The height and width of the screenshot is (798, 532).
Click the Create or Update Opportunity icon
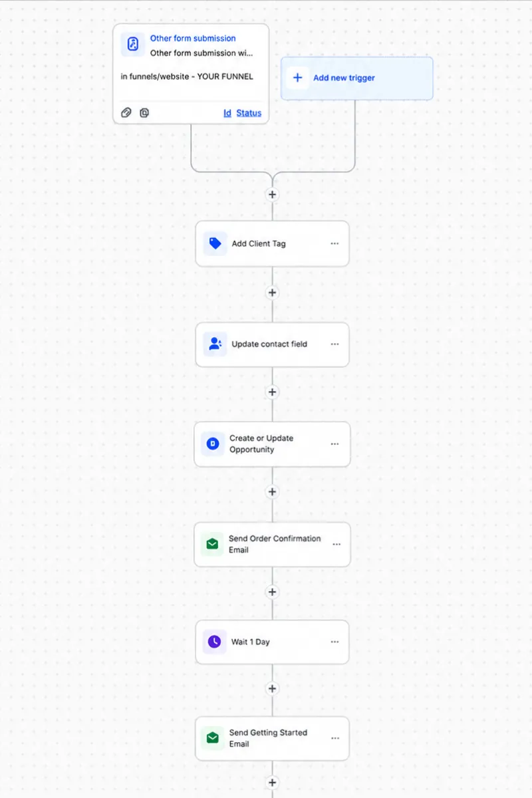click(x=213, y=444)
